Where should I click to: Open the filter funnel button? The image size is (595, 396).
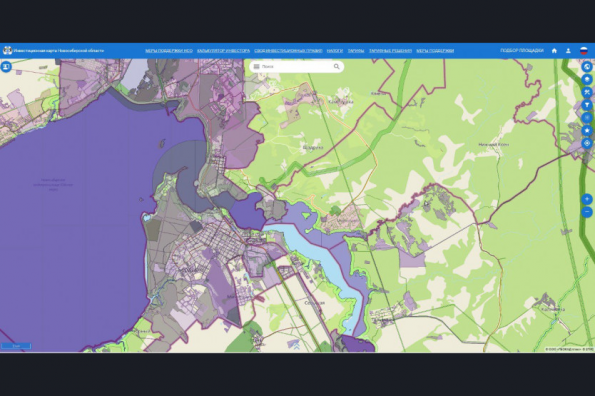click(x=587, y=105)
